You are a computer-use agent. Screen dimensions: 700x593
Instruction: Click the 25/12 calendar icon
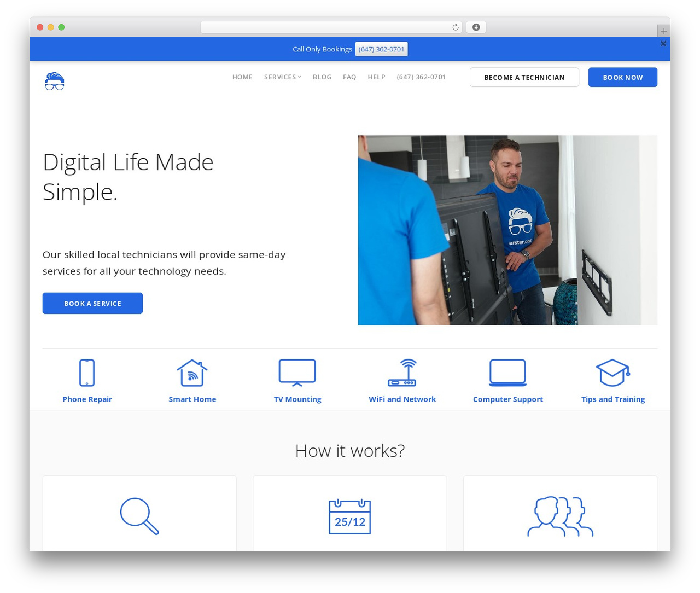[x=350, y=516]
